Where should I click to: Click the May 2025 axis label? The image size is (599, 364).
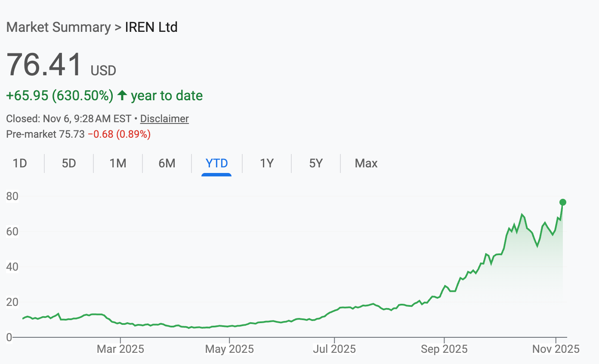230,349
